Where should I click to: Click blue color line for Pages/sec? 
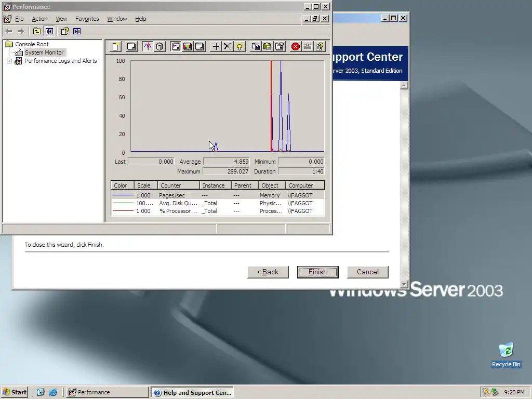point(123,195)
